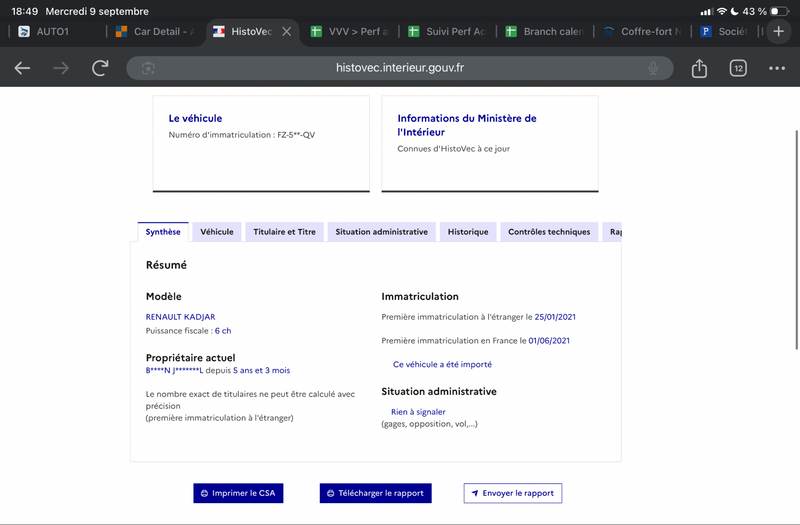Click the Résumé heading

tap(166, 265)
